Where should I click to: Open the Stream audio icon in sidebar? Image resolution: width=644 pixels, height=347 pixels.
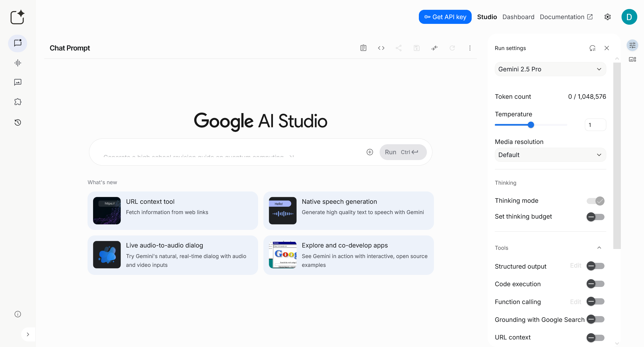click(18, 63)
